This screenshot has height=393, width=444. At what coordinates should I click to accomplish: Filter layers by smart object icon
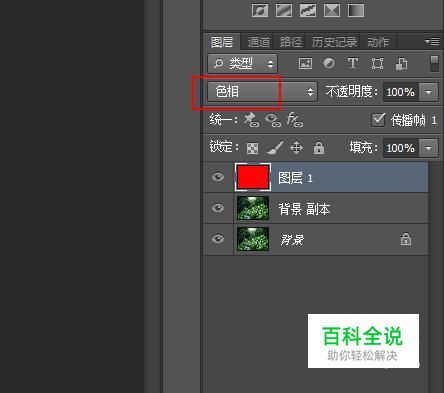click(401, 63)
